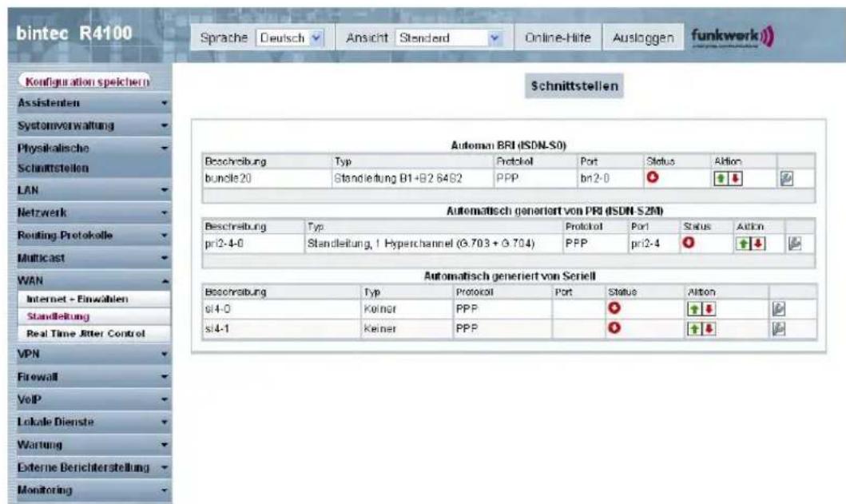Viewport: 846px width, 504px height.
Task: Click the pri2-4-0 description cell
Action: click(x=253, y=244)
